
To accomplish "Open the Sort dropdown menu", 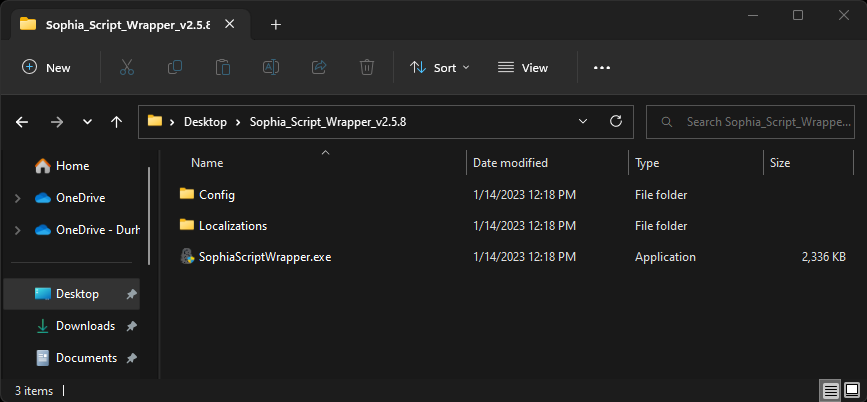I will (440, 67).
